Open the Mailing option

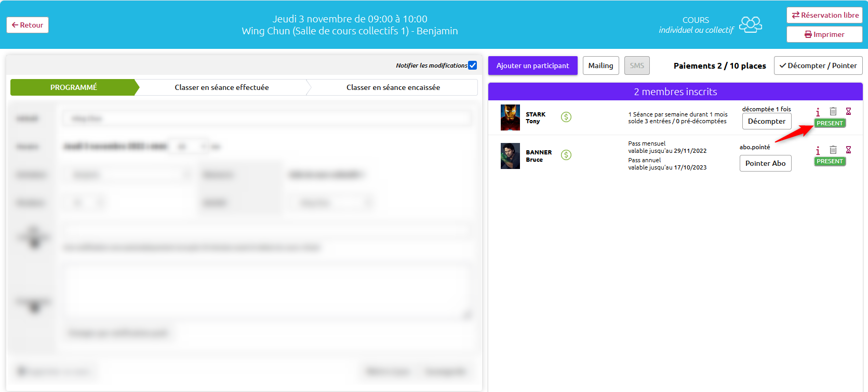600,66
